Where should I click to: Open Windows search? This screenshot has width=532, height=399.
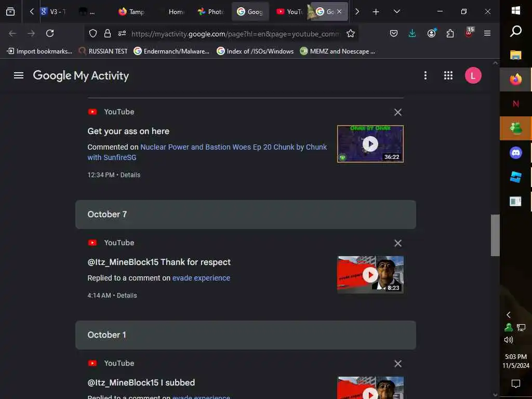[516, 31]
